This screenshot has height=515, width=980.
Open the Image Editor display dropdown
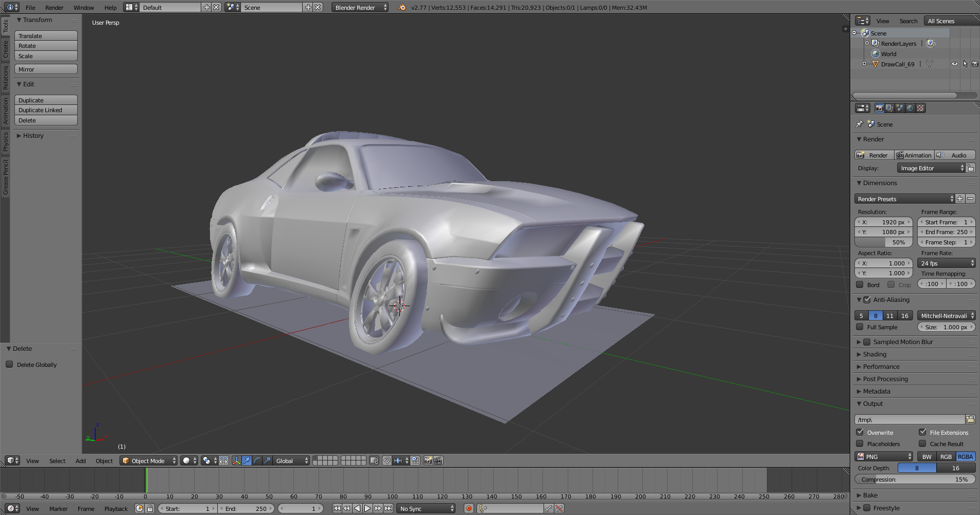931,168
